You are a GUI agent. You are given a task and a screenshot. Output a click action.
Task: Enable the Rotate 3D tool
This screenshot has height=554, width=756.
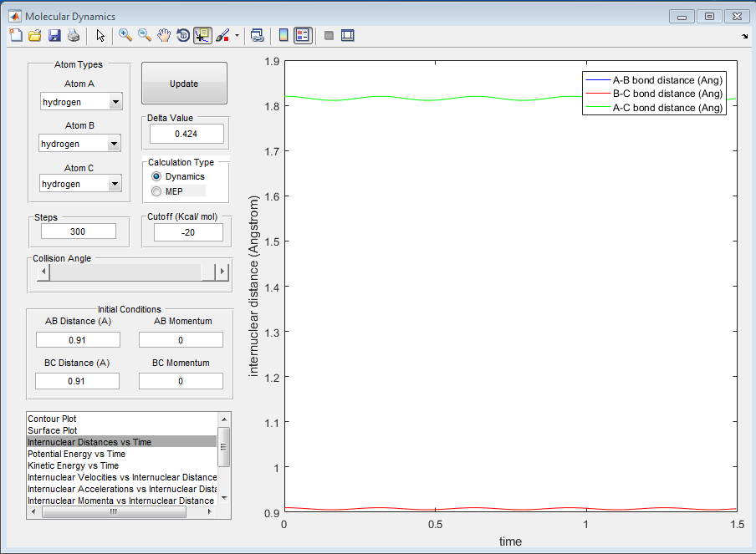[183, 35]
